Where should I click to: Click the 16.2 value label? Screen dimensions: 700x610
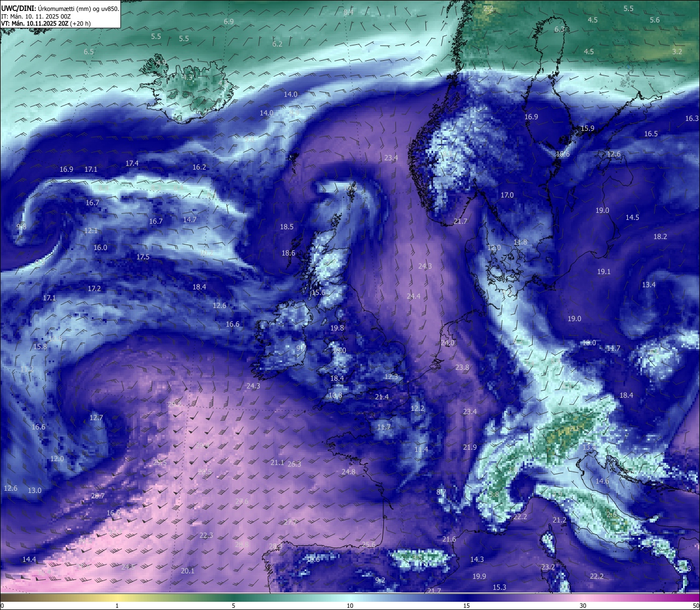click(x=199, y=167)
